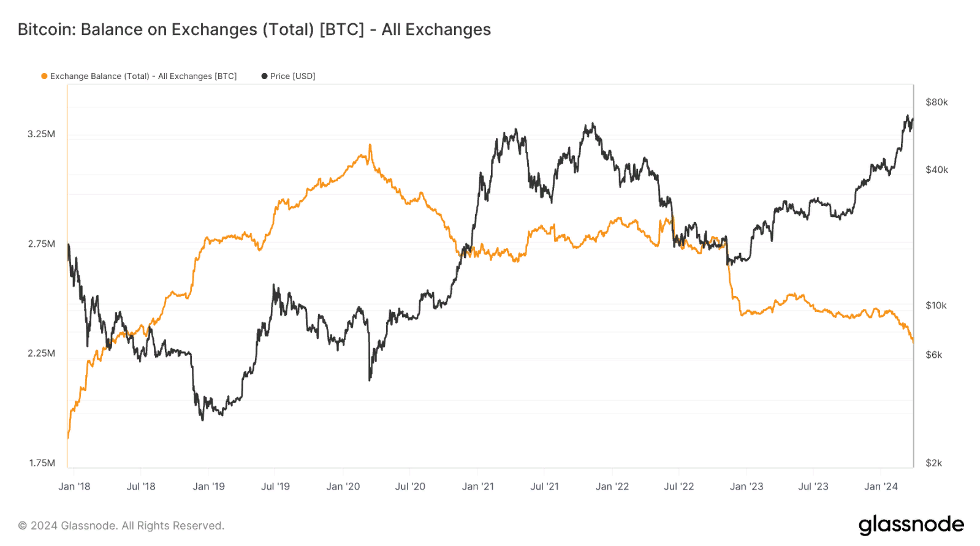Select the Jan '21 x-axis label
This screenshot has height=546, width=980.
477,487
